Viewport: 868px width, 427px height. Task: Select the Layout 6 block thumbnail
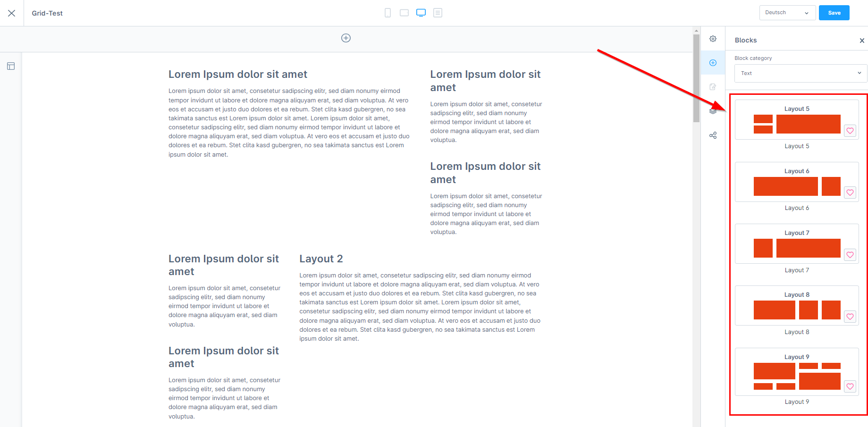[x=797, y=182]
